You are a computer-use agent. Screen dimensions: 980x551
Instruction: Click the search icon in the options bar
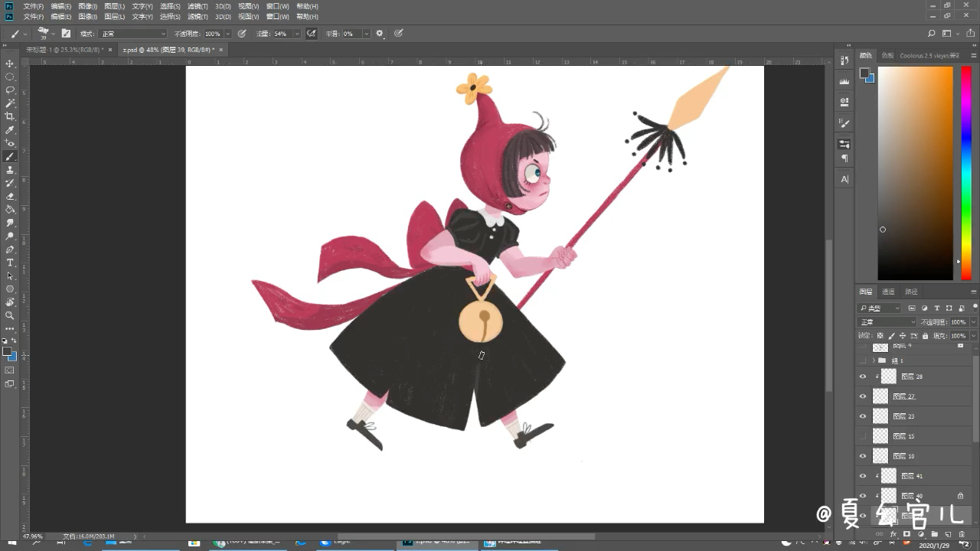click(x=932, y=34)
